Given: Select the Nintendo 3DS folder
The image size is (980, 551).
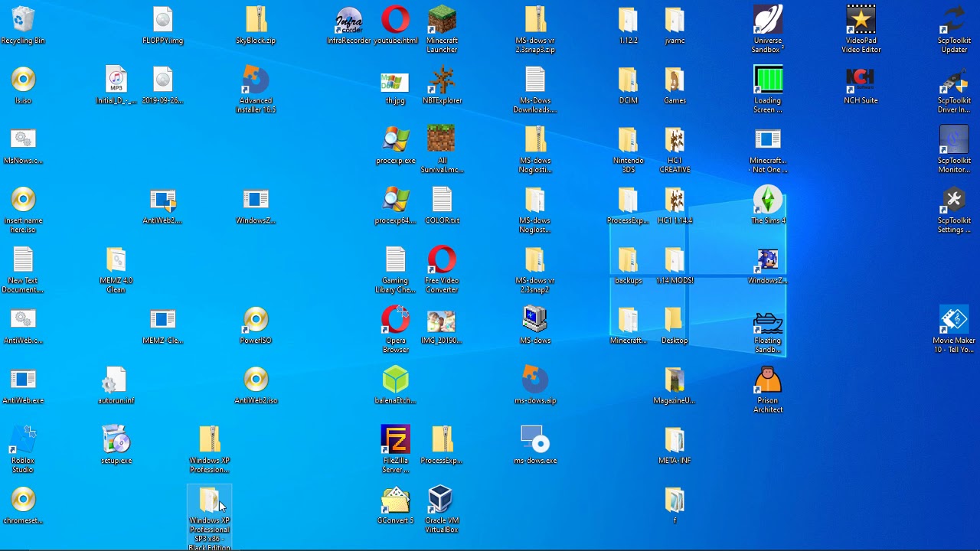Looking at the screenshot, I should point(628,139).
